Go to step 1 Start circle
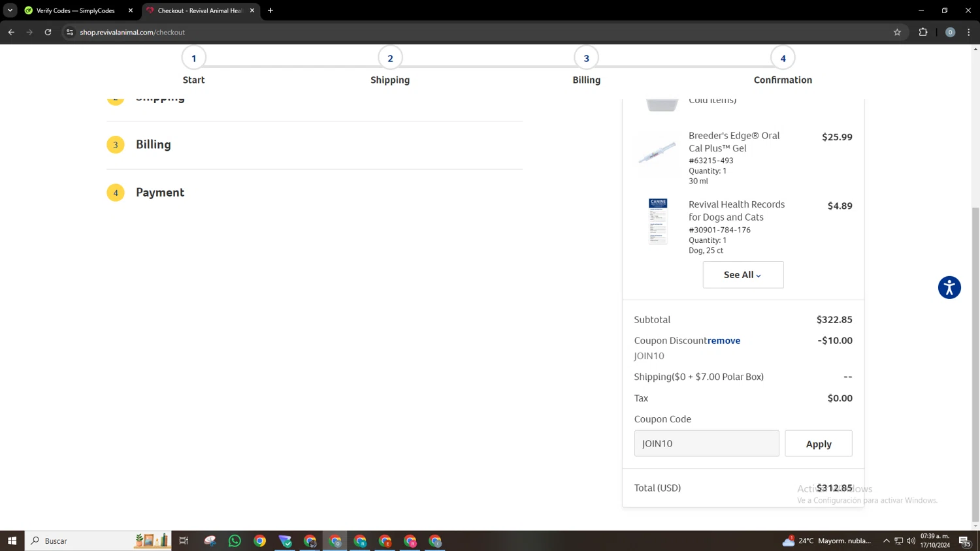The width and height of the screenshot is (980, 551). point(193,58)
